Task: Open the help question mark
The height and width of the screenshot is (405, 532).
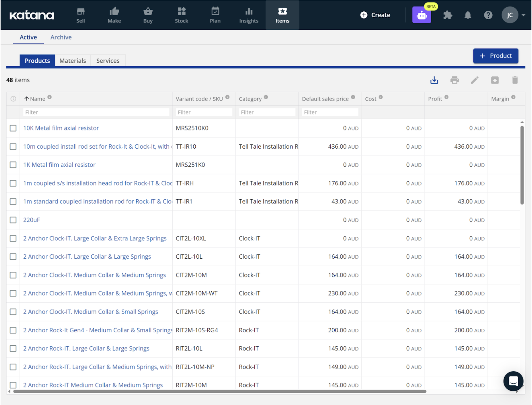Action: click(488, 15)
